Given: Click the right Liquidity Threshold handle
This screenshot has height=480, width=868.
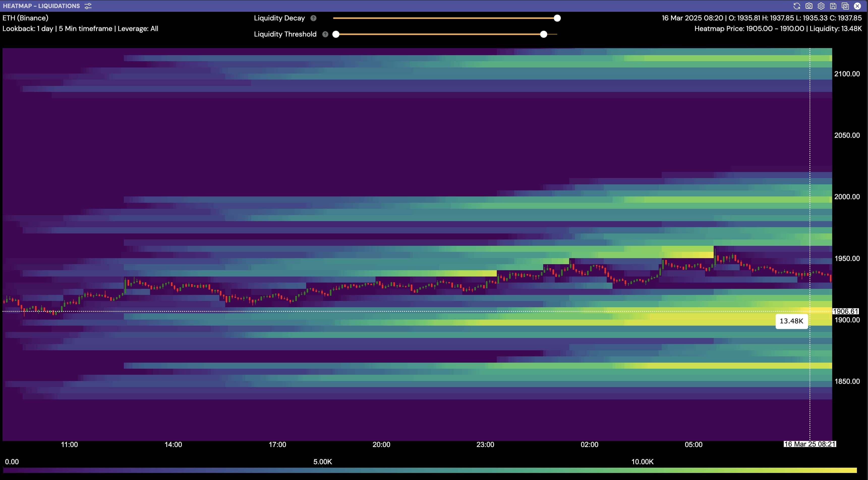Looking at the screenshot, I should click(543, 34).
